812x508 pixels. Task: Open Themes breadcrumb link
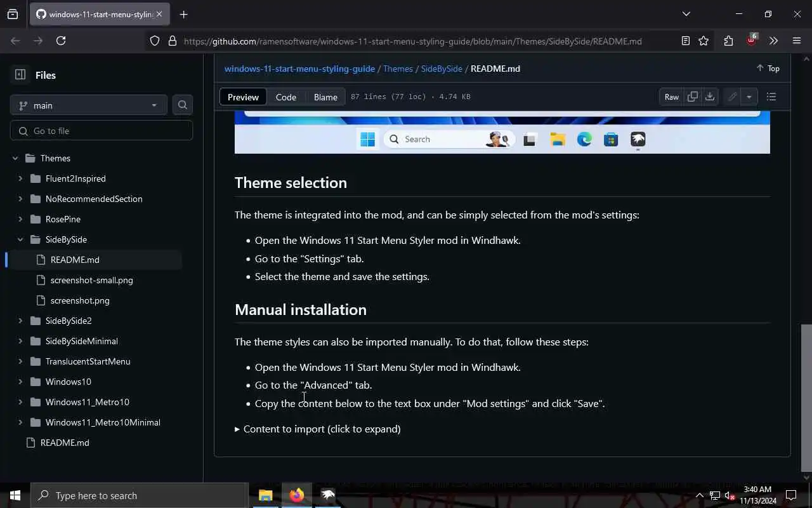click(398, 69)
